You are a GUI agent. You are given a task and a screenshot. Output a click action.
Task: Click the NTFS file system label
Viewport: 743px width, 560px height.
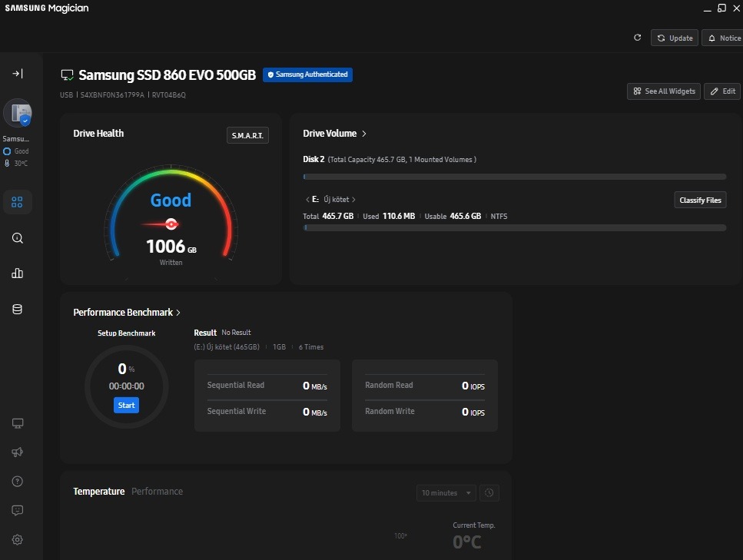499,216
